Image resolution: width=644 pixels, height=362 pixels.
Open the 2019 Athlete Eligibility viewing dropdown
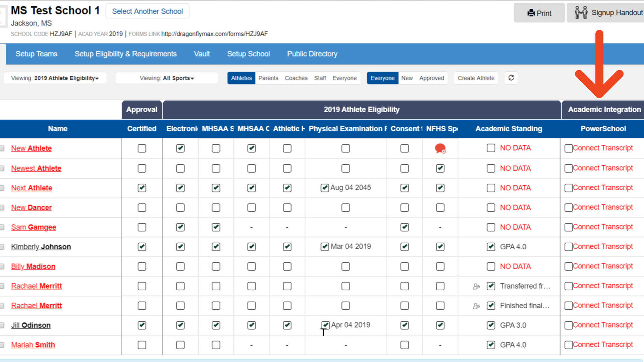click(x=55, y=78)
